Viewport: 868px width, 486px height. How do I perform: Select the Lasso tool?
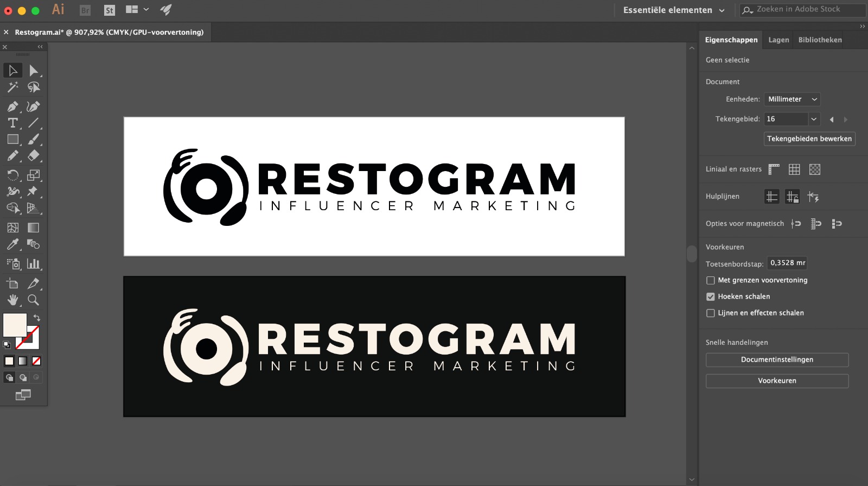pyautogui.click(x=34, y=87)
